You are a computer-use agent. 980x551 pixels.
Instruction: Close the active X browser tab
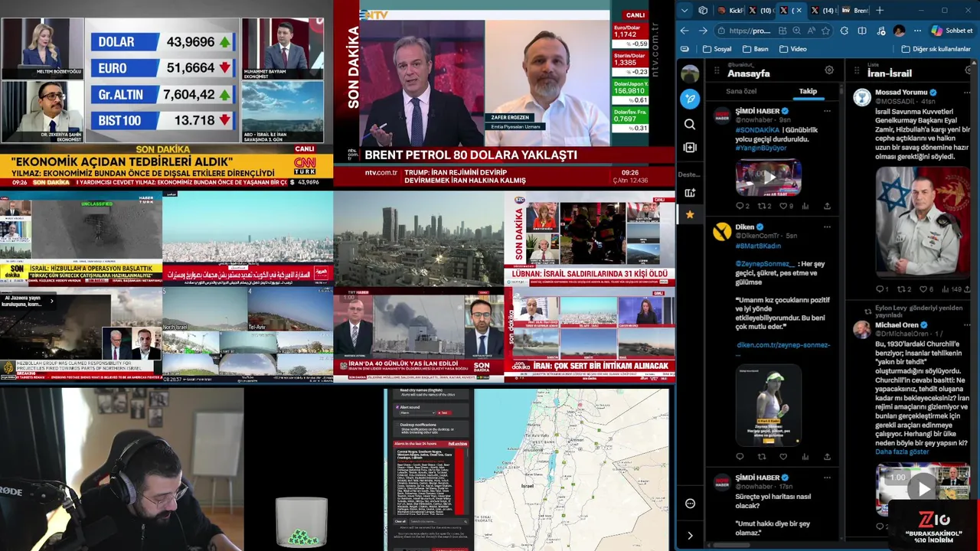click(799, 11)
